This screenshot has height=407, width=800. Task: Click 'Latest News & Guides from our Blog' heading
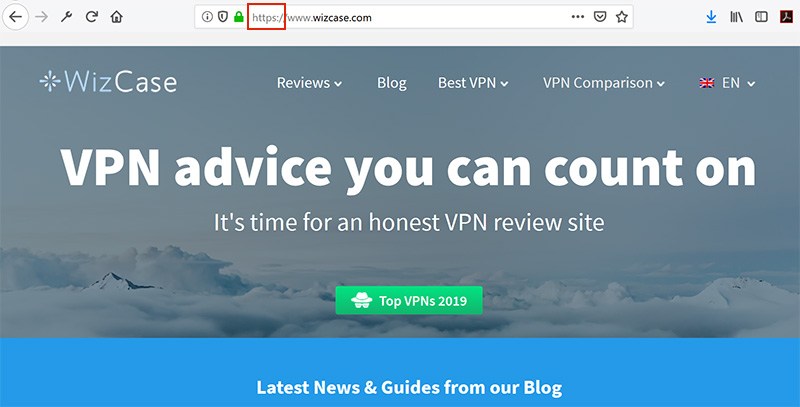click(409, 388)
